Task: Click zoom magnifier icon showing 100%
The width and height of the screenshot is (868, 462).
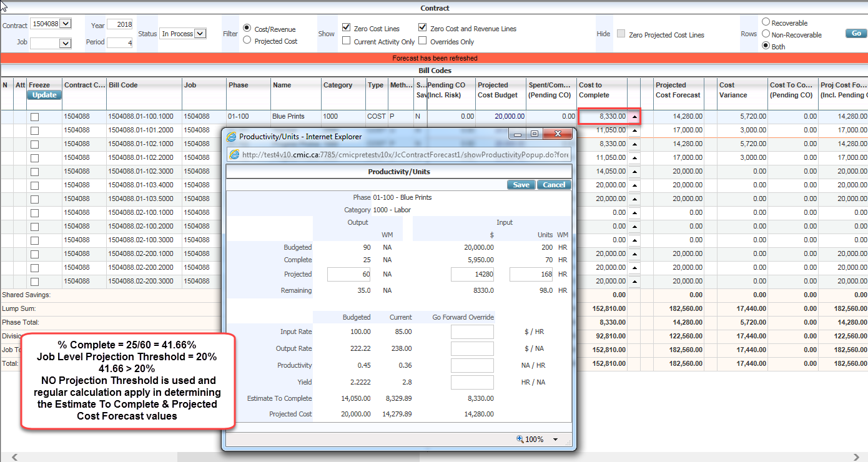Action: pyautogui.click(x=520, y=439)
